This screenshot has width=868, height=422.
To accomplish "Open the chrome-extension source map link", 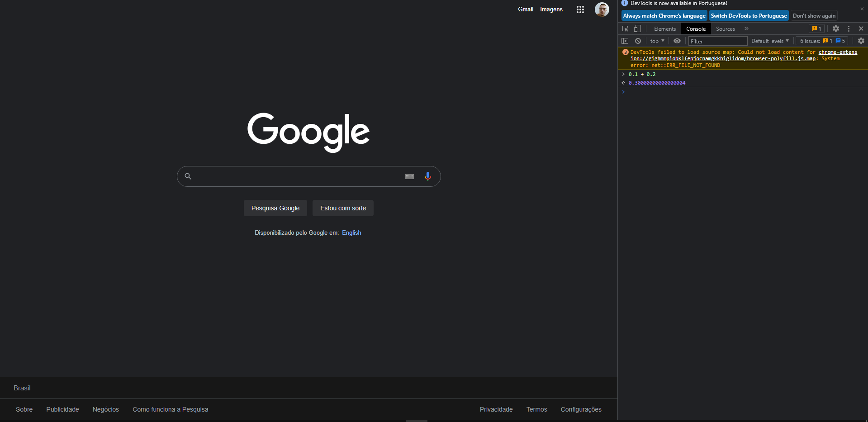I will point(744,55).
